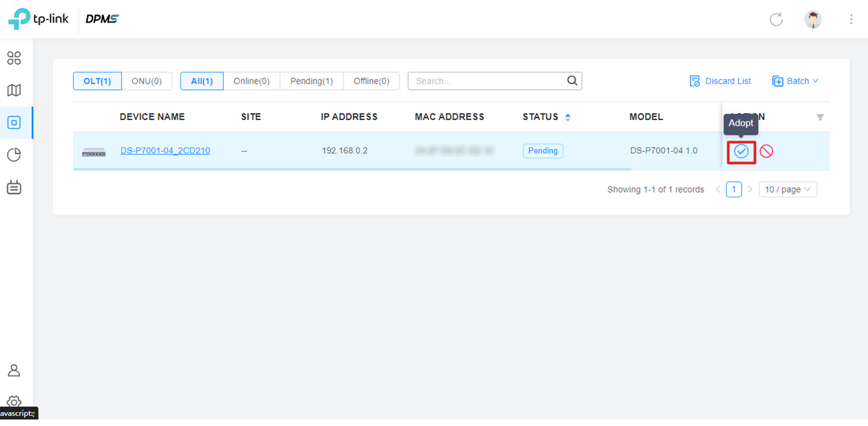This screenshot has width=868, height=426.
Task: View the Discard List
Action: (721, 81)
